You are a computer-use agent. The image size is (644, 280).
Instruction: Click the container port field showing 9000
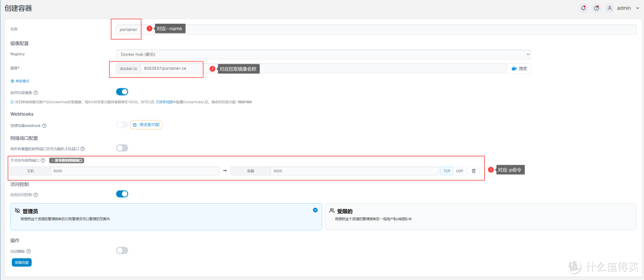tap(355, 171)
